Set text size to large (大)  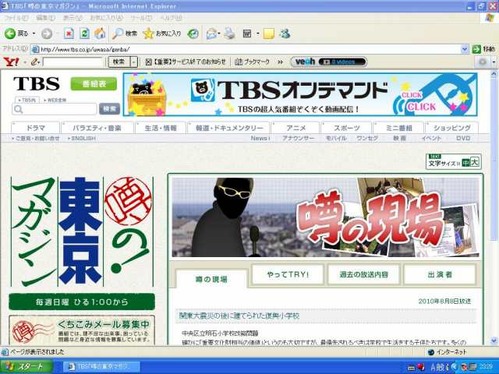474,162
